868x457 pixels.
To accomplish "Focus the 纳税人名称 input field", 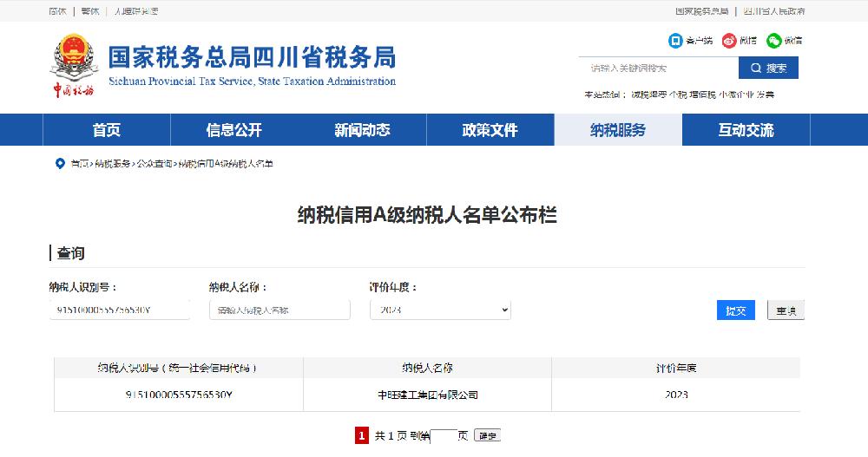I will pyautogui.click(x=279, y=310).
